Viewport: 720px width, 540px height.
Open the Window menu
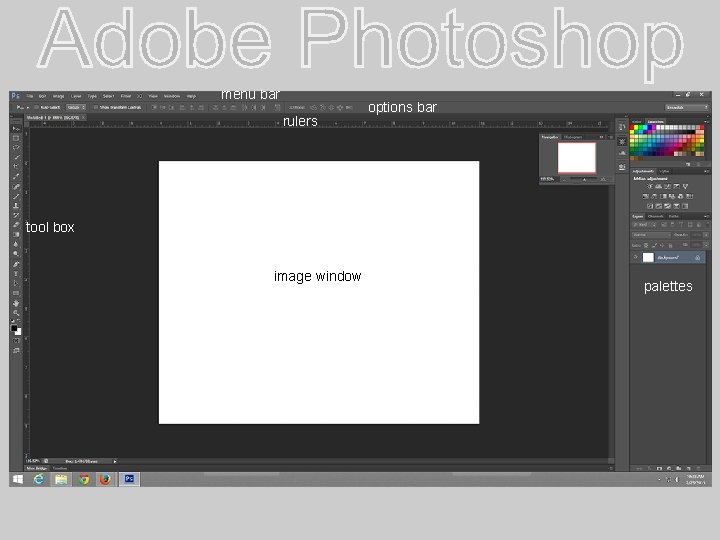click(172, 96)
